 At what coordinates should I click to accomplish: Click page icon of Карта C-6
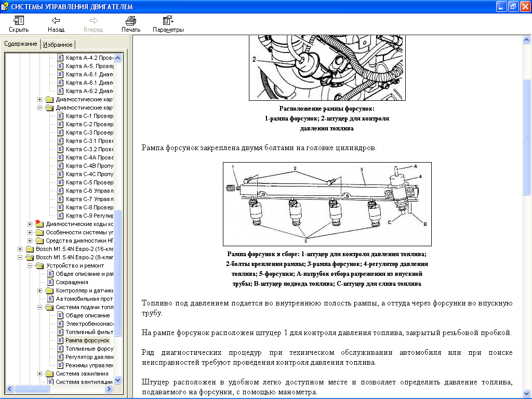click(x=60, y=191)
